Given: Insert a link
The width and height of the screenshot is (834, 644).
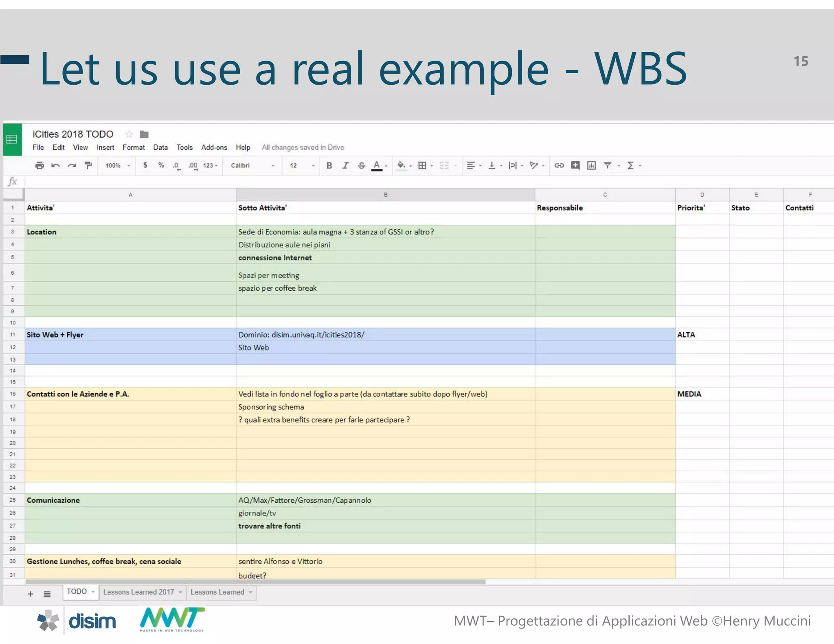Looking at the screenshot, I should coord(559,165).
